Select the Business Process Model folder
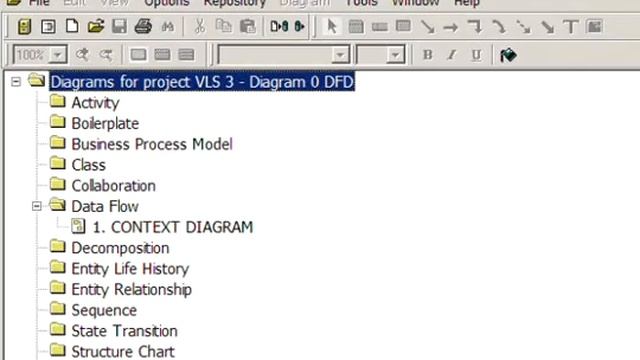This screenshot has width=640, height=360. point(152,144)
